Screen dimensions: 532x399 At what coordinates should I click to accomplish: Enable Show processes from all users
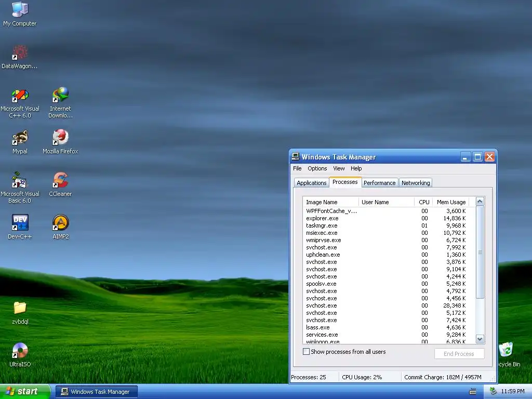(306, 352)
